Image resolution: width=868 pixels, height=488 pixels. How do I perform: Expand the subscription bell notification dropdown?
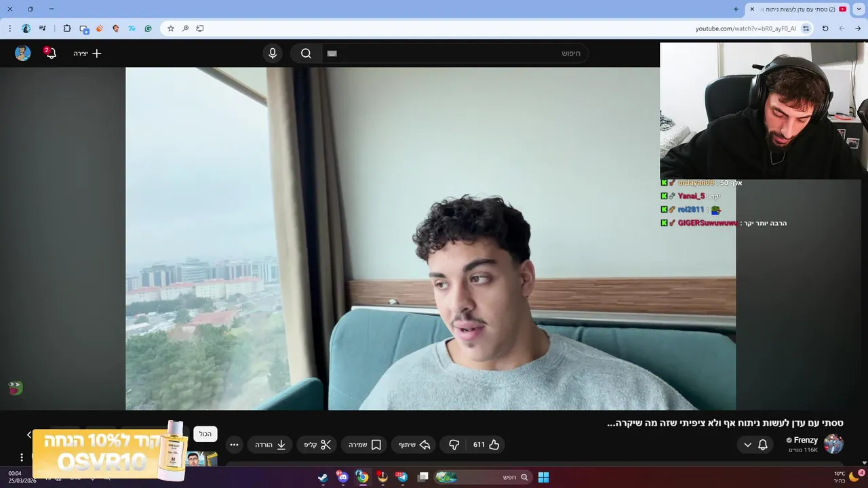[x=754, y=445]
